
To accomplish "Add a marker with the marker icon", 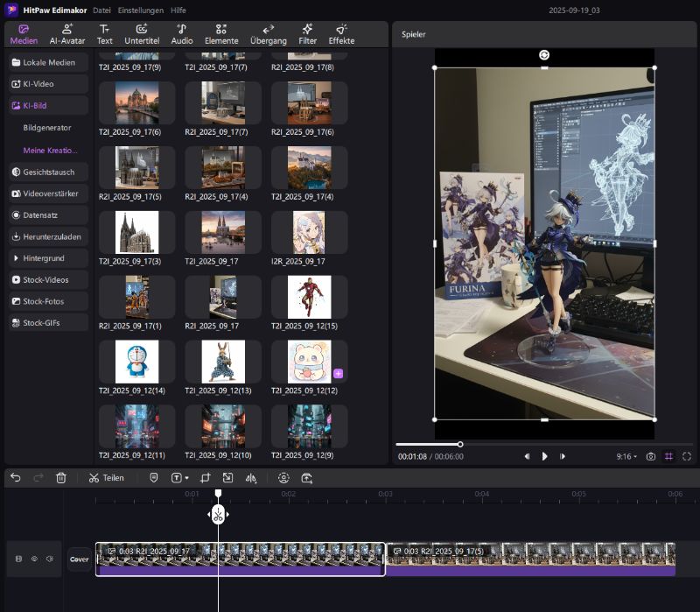I will click(x=154, y=477).
